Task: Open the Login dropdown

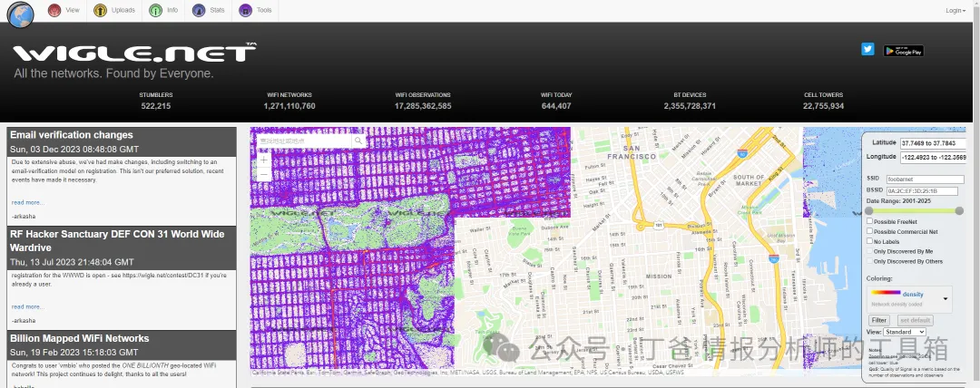Action: pos(955,11)
